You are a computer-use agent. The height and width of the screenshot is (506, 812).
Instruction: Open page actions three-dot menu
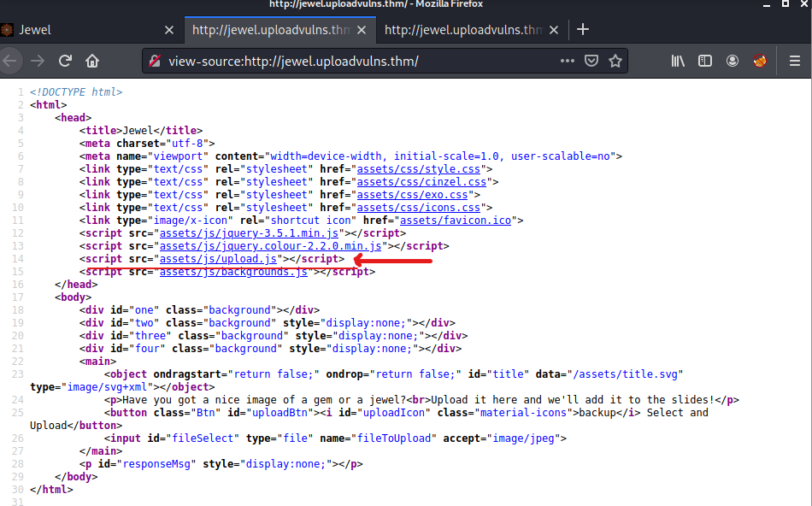coord(567,62)
